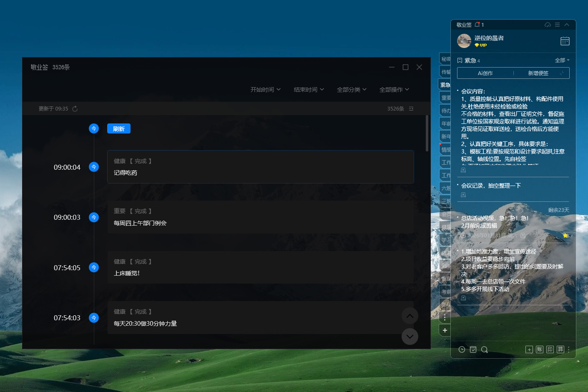Click the 算 calculator icon
The height and width of the screenshot is (392, 588).
point(560,349)
